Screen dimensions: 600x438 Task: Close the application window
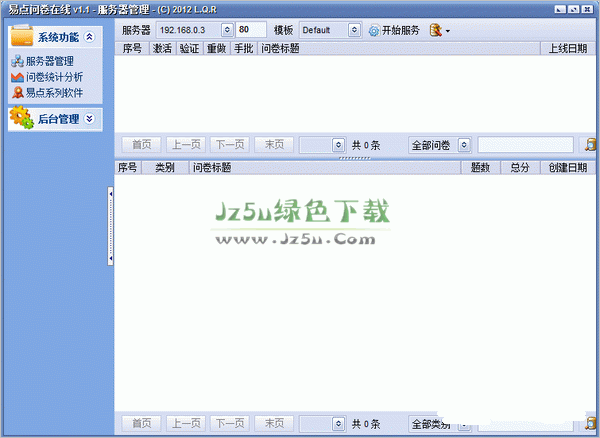tap(587, 10)
